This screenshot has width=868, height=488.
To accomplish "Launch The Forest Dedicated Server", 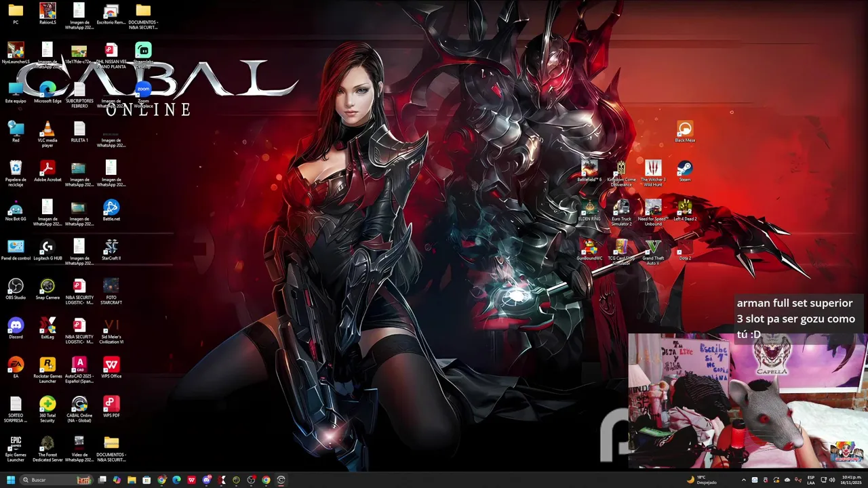I will click(47, 448).
